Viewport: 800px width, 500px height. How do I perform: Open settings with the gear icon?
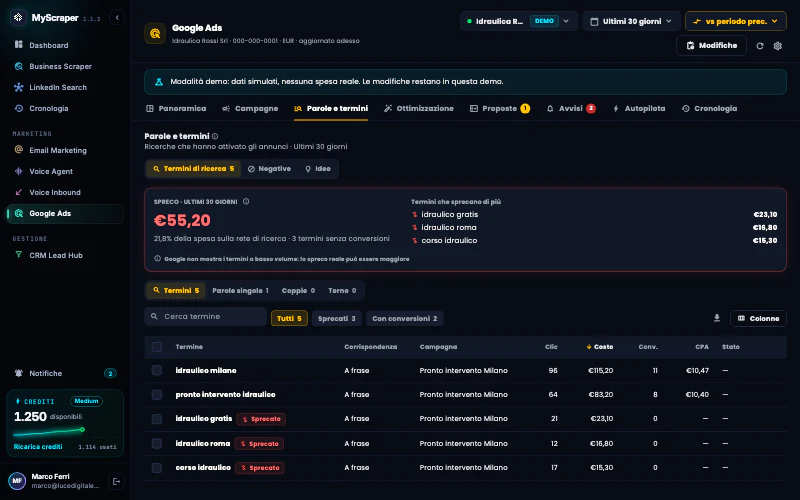click(x=778, y=46)
